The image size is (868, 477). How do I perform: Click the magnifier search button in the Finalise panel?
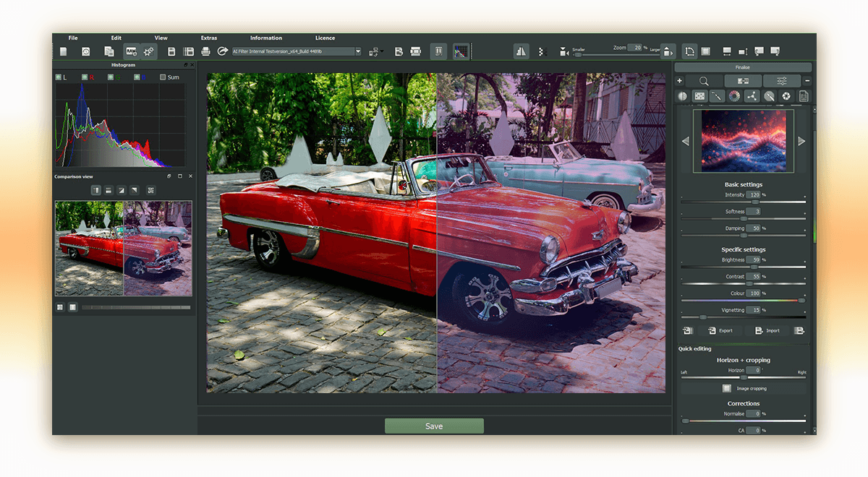pyautogui.click(x=704, y=81)
